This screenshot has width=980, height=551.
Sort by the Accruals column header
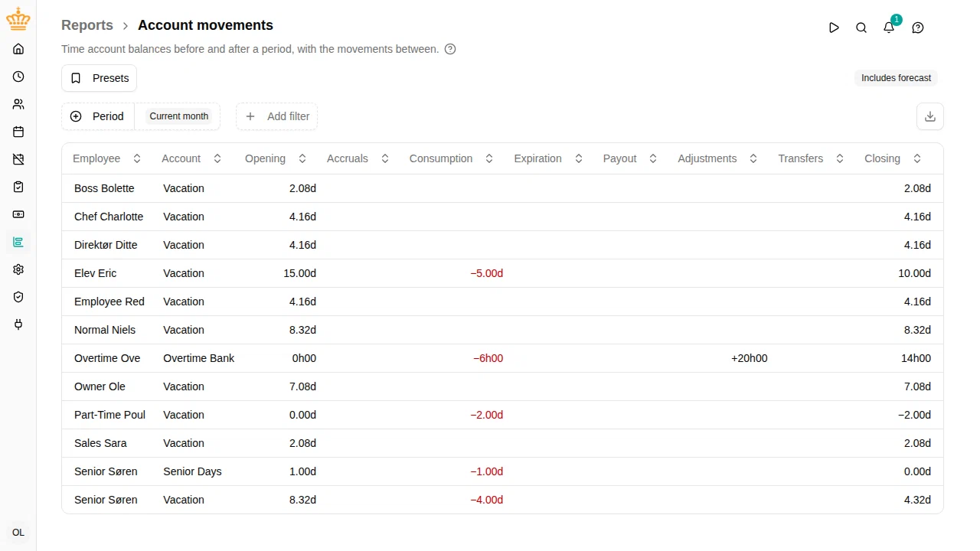(x=358, y=158)
